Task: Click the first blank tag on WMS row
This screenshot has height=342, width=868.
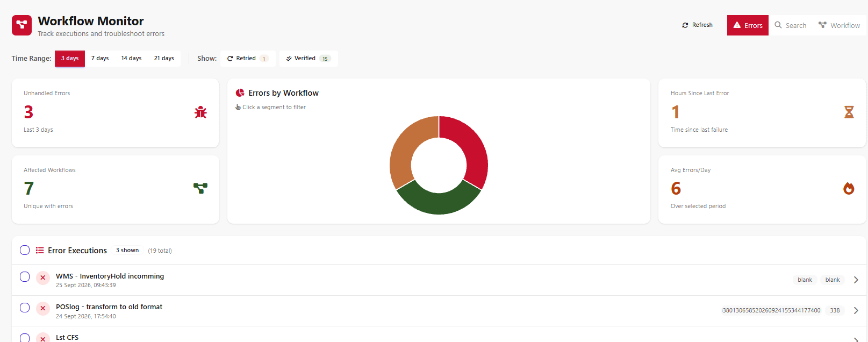Action: [805, 280]
